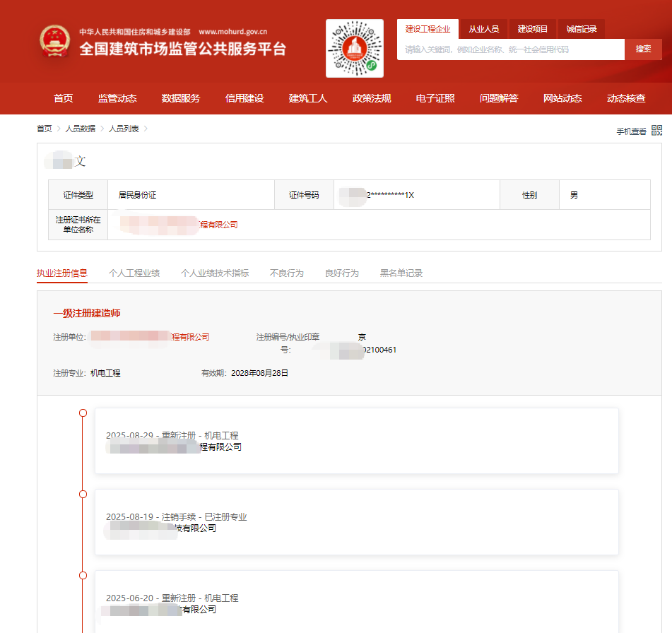Click the first timeline circle marker
Image resolution: width=672 pixels, height=633 pixels.
(83, 413)
